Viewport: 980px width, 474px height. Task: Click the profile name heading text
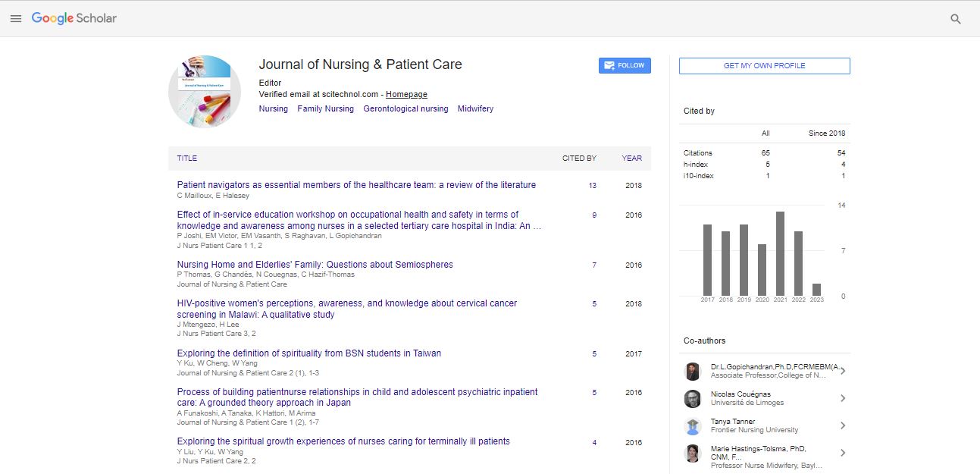[x=360, y=64]
